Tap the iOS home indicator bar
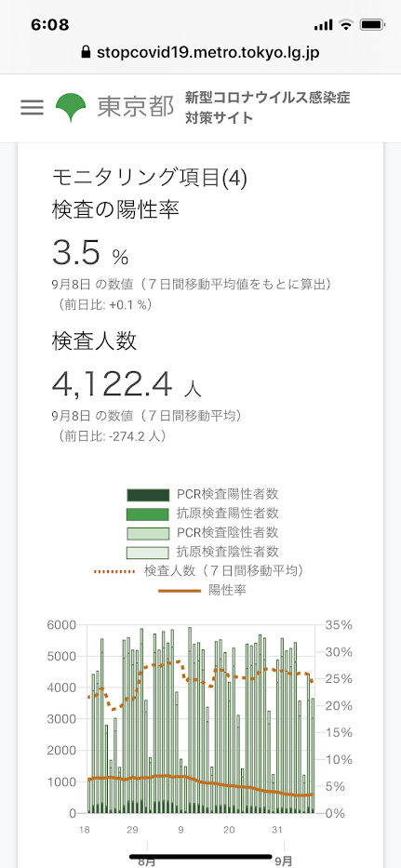 click(x=201, y=857)
